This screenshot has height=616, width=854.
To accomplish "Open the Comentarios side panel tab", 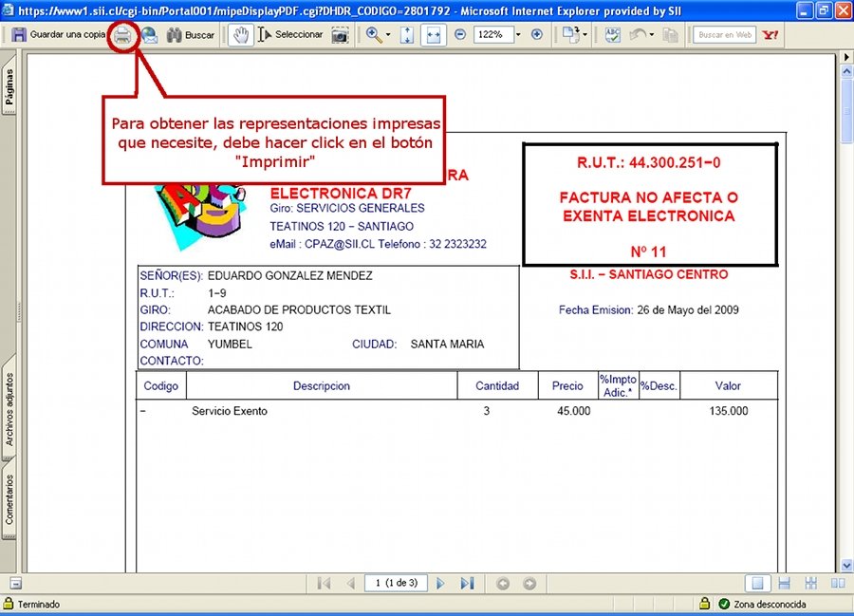I will (9, 499).
